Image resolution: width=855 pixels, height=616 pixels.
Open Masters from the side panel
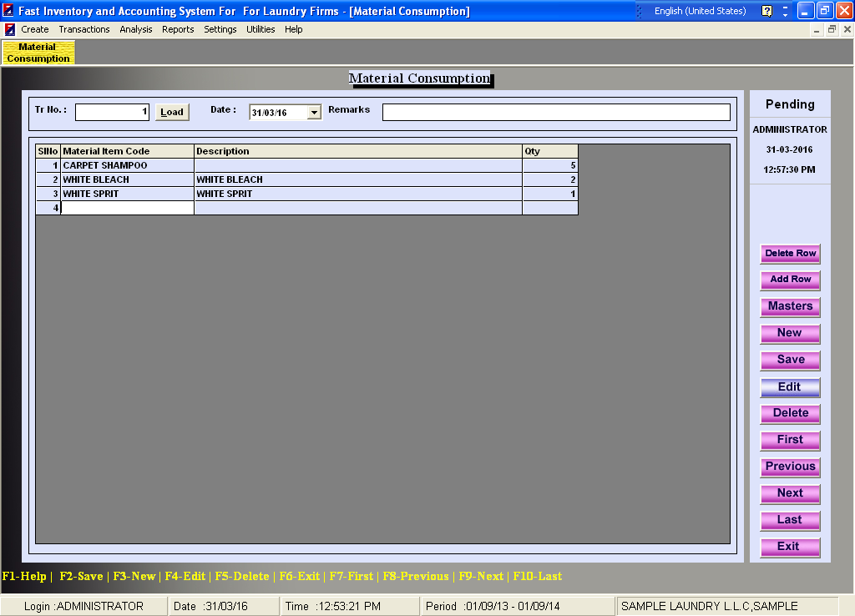(790, 306)
